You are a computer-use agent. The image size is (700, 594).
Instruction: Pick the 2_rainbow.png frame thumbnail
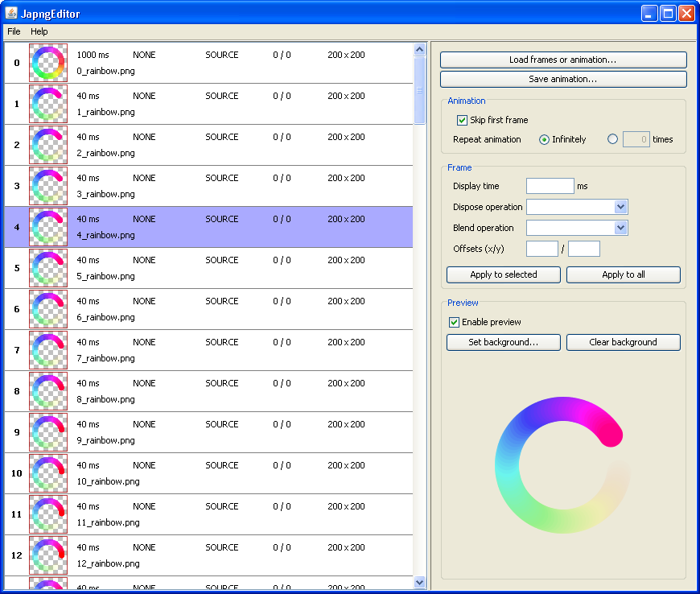click(48, 145)
